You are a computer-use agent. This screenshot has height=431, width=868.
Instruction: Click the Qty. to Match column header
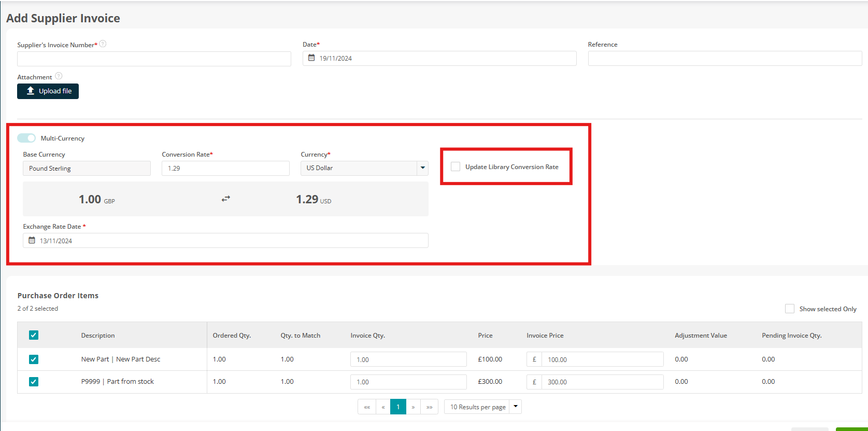click(301, 336)
